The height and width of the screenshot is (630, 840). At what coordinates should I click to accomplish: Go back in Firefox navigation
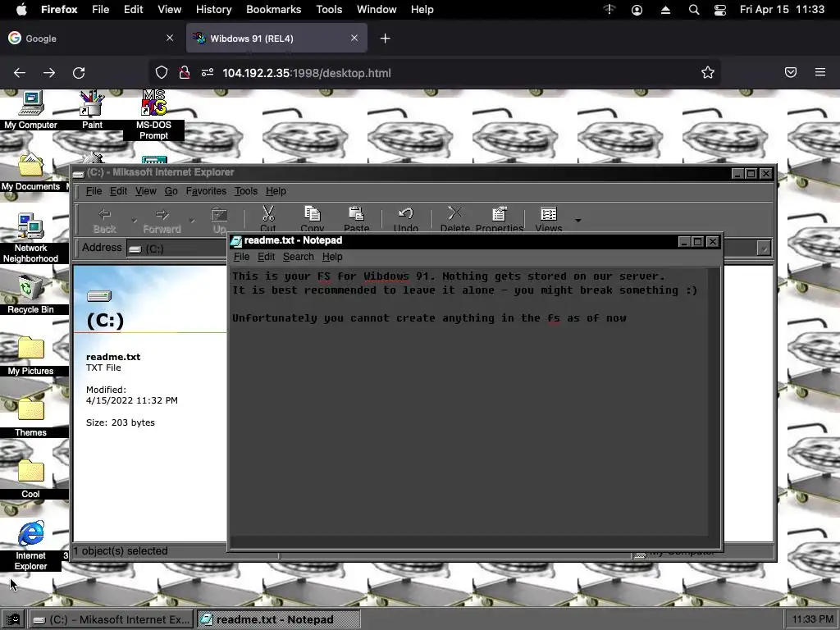(20, 73)
